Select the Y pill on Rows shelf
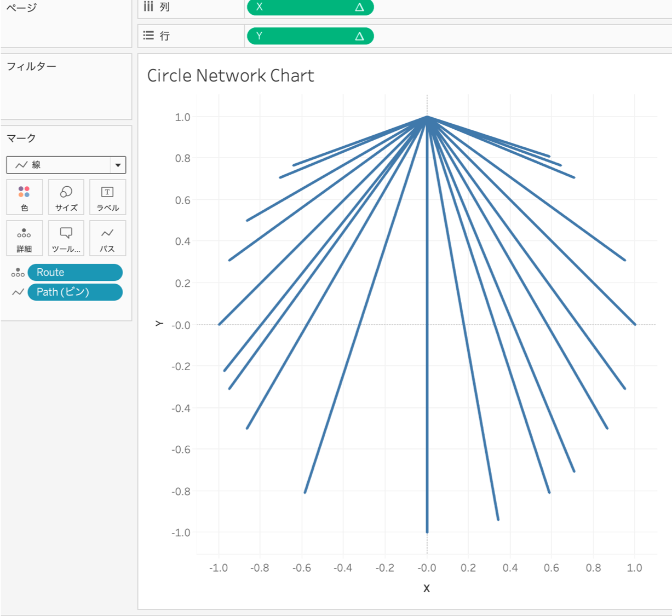The image size is (672, 616). point(310,36)
